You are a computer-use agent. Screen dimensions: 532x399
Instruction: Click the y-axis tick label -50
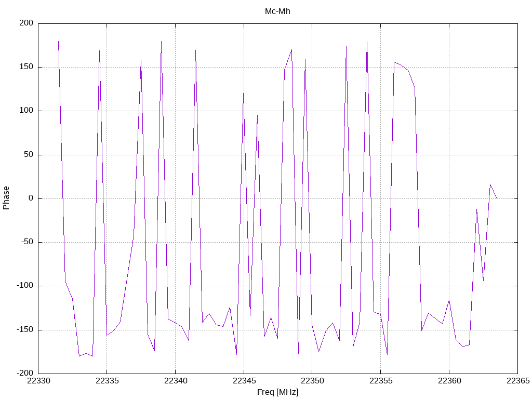point(27,242)
